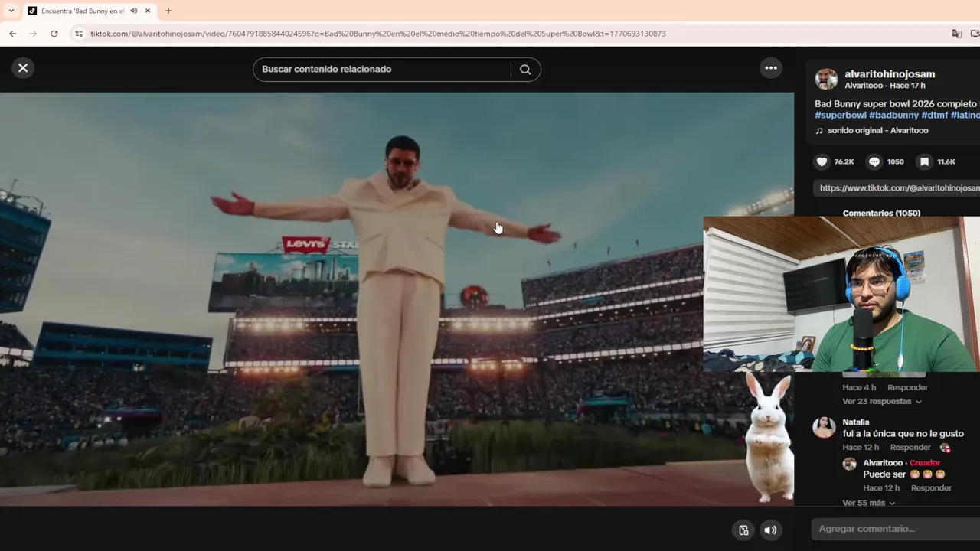Click the video caption Bad Bunny super bowl 2026 completo
This screenshot has height=551, width=980.
pyautogui.click(x=896, y=104)
